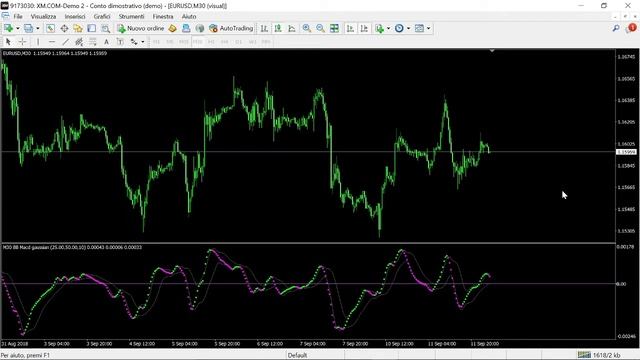Open the periods clock icon
This screenshot has height=360, width=640.
pyautogui.click(x=399, y=28)
